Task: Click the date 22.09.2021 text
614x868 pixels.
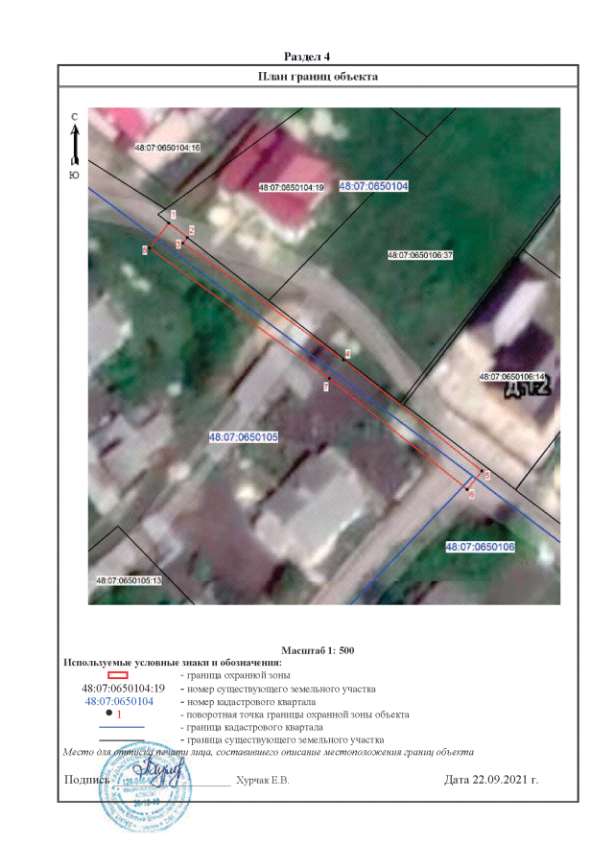Action: 491,781
